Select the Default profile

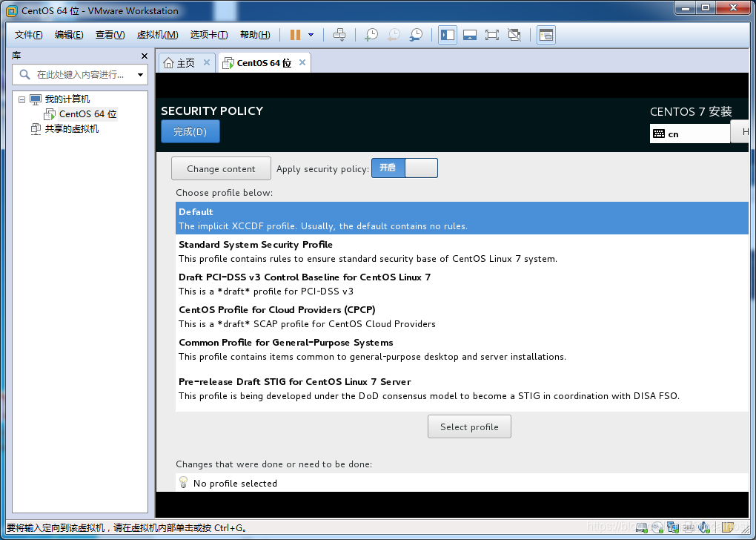tap(462, 219)
